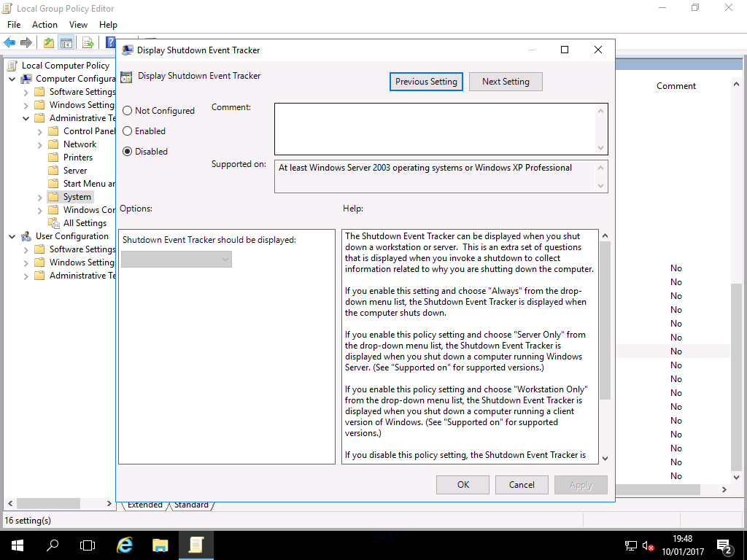Open the Shutdown Event Tracker display dropdown
Viewport: 747px width, 560px height.
pyautogui.click(x=177, y=260)
